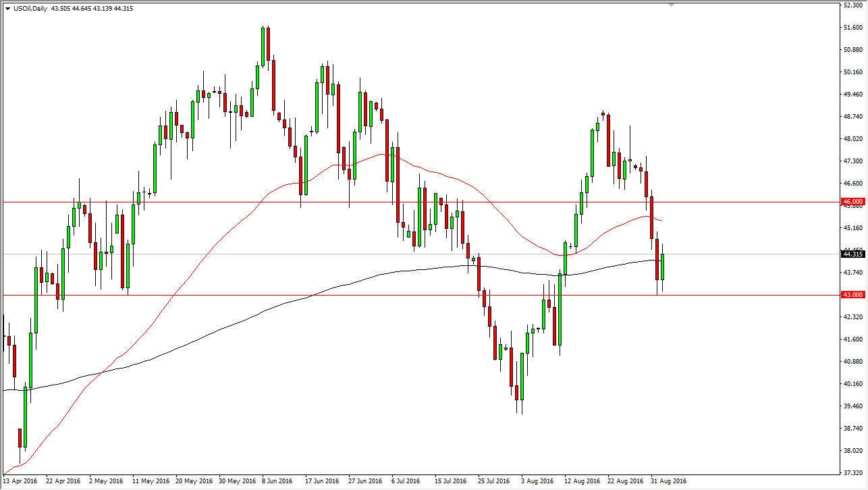Click the 17 Jun 2016 date label

(x=323, y=482)
